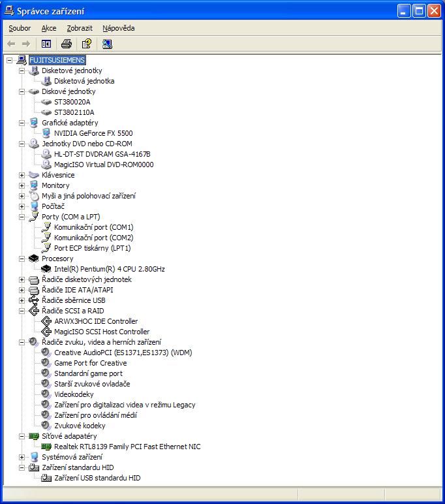Screen dimensions: 445x504
Task: Collapse the Procesory branch
Action: [22, 259]
